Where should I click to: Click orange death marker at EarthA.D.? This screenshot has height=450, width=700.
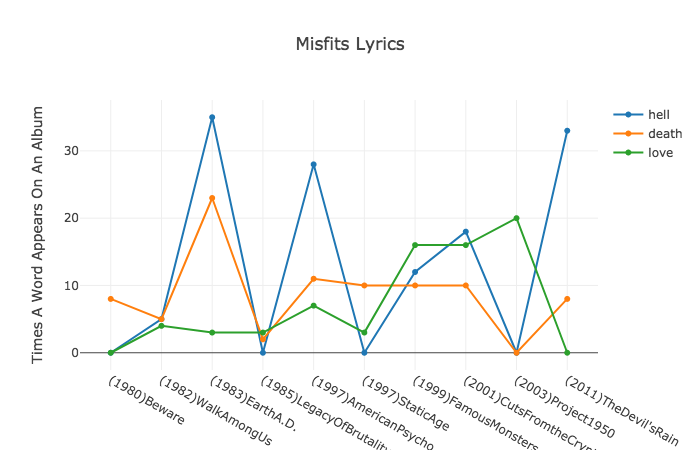click(212, 198)
